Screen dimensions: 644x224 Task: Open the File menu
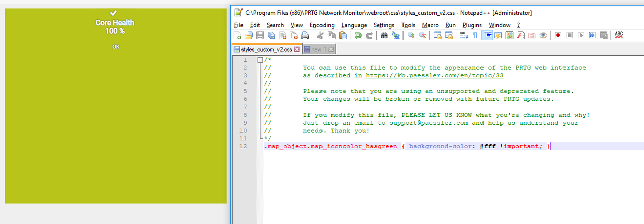pos(238,25)
